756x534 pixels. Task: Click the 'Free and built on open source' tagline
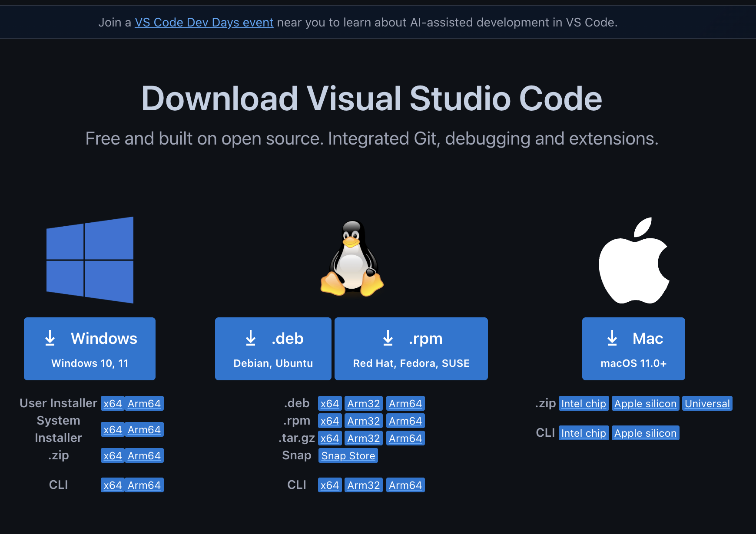coord(372,138)
